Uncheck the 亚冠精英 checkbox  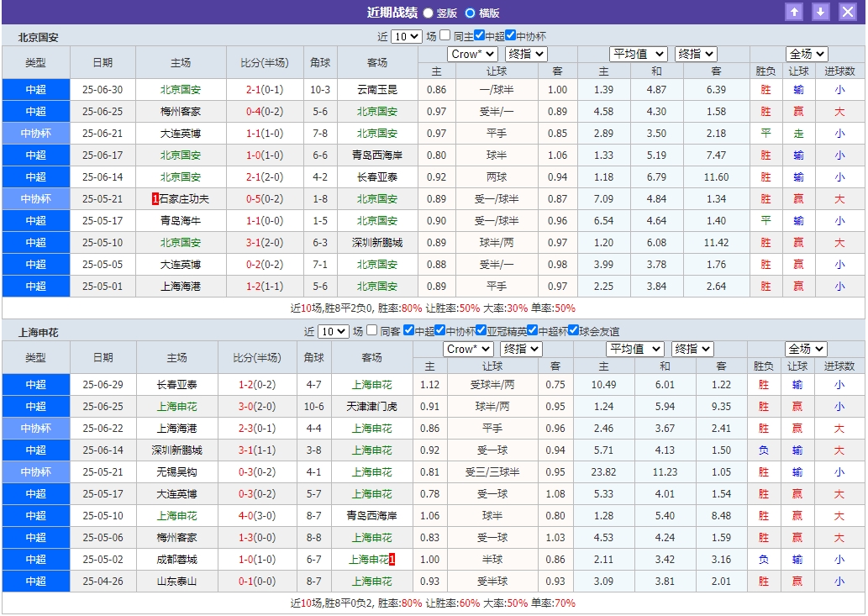[481, 332]
